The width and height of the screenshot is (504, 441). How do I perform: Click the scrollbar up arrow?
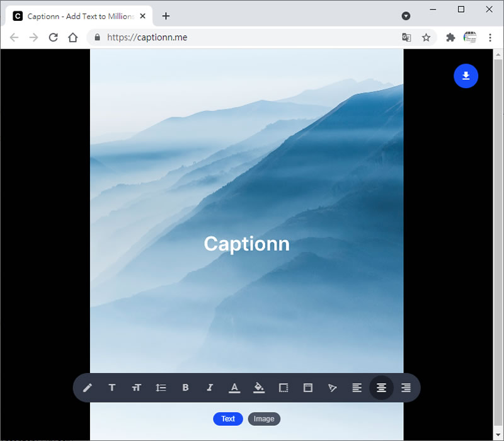[x=498, y=55]
